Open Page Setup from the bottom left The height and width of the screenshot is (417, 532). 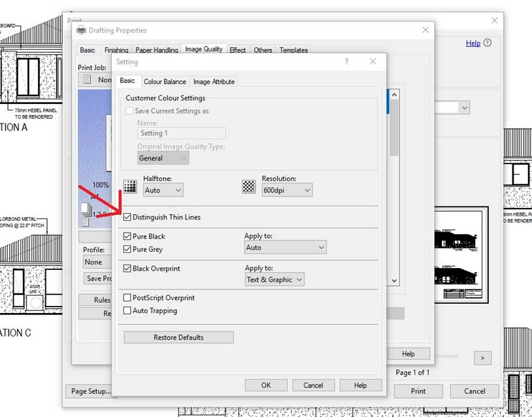coord(91,391)
